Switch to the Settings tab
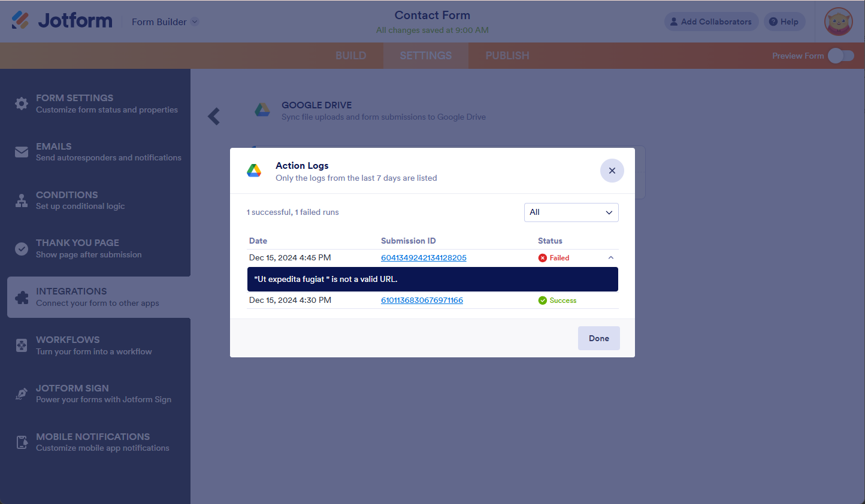The height and width of the screenshot is (504, 865). pos(426,56)
